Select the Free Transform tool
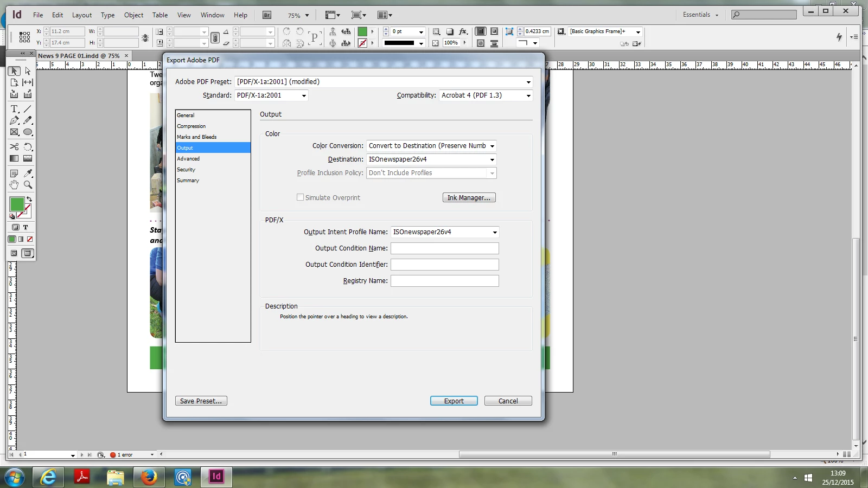Viewport: 868px width, 488px height. tap(28, 147)
